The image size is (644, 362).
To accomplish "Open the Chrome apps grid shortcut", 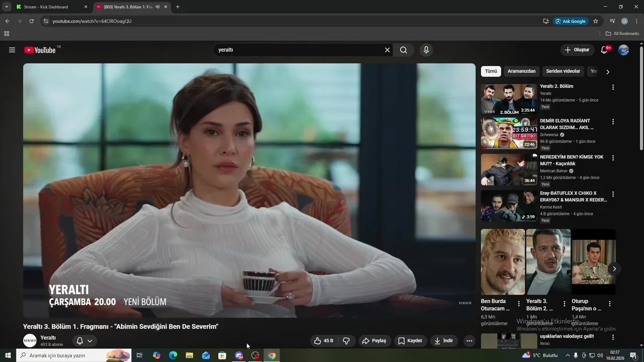I will tap(7, 34).
